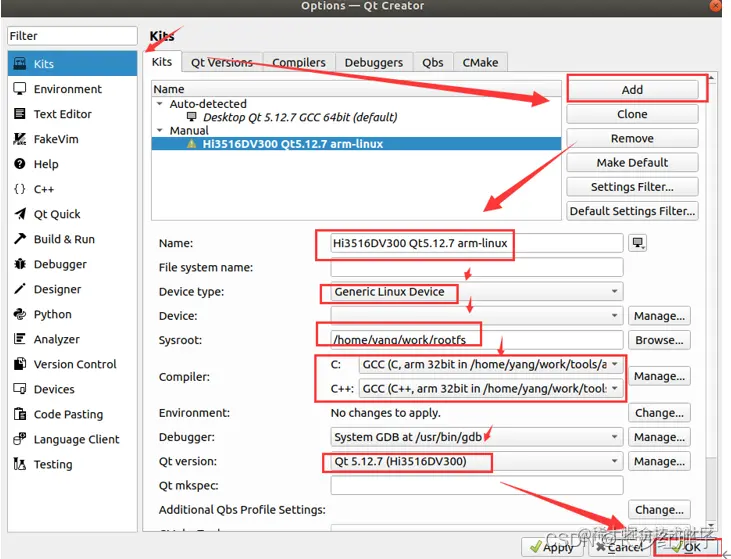Switch to the Compilers tab
This screenshot has width=731, height=559.
point(299,62)
